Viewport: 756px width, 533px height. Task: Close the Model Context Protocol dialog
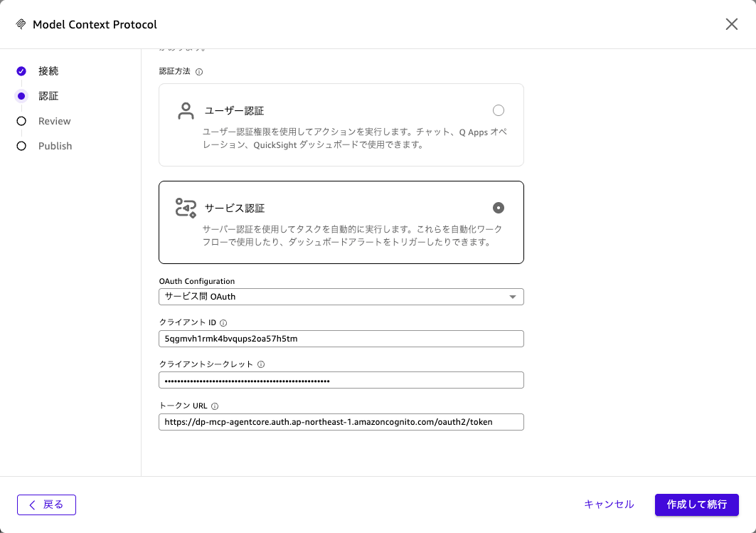(731, 24)
